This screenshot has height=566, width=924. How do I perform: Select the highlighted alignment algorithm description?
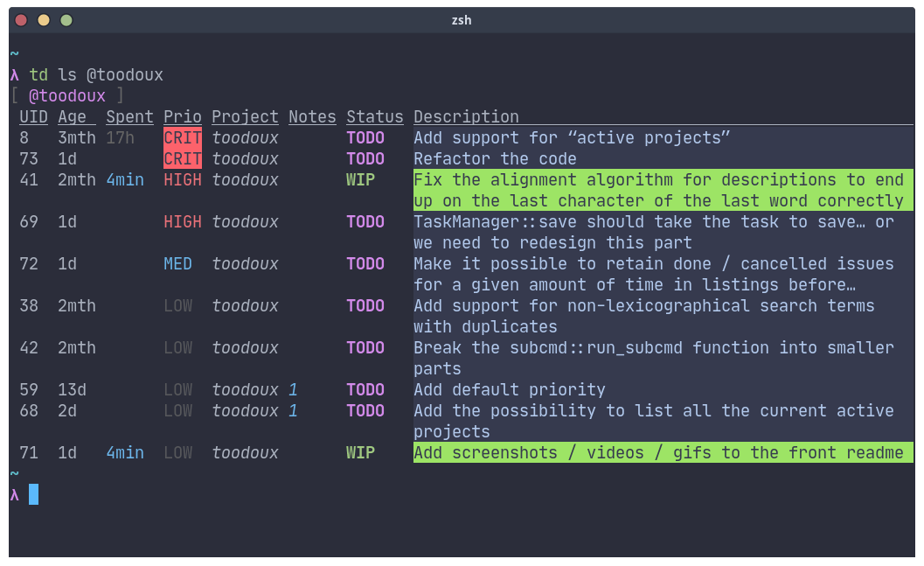663,191
